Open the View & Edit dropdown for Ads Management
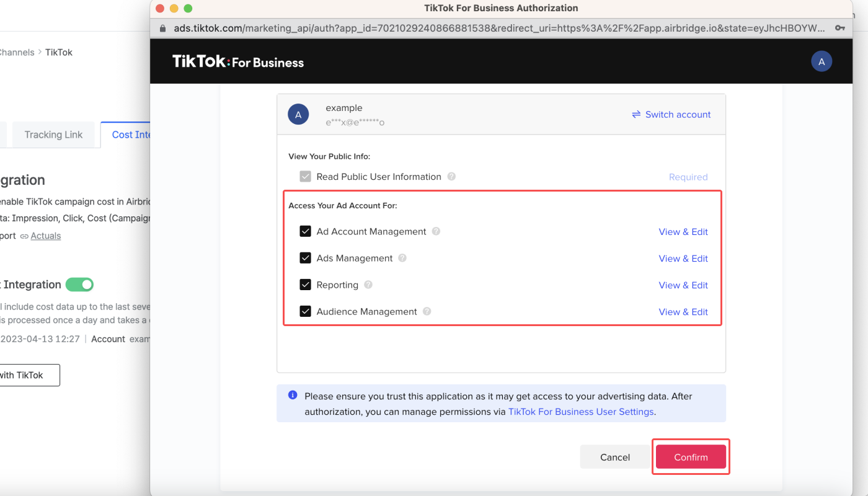This screenshot has width=868, height=496. (x=683, y=258)
